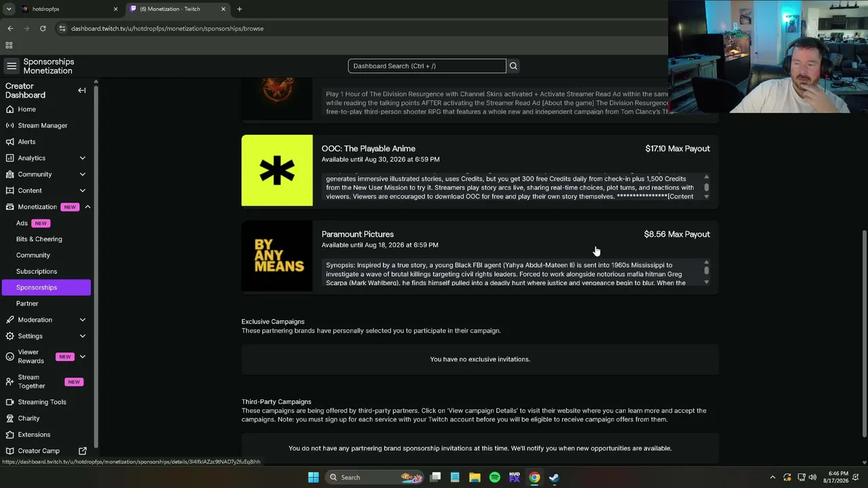Click the Charity heart icon

(x=9, y=418)
